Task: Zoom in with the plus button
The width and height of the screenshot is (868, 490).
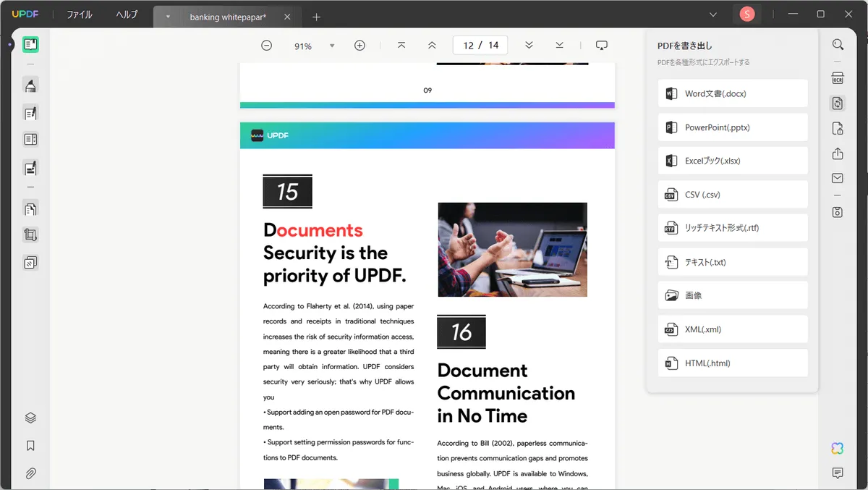Action: pos(359,46)
